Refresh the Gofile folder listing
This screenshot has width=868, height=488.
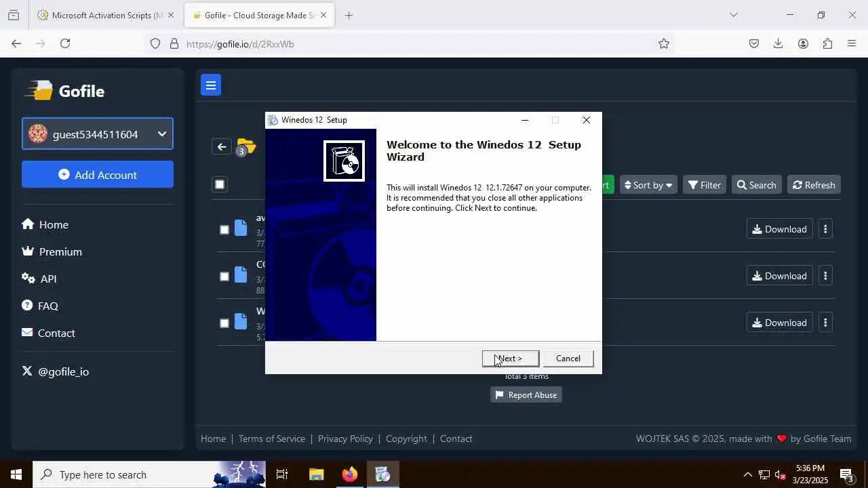tap(814, 185)
